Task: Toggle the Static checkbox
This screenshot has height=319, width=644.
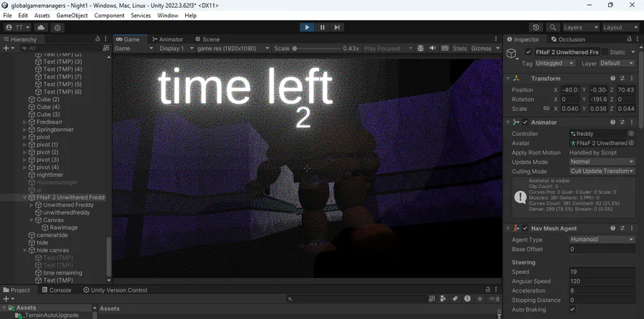Action: click(605, 52)
